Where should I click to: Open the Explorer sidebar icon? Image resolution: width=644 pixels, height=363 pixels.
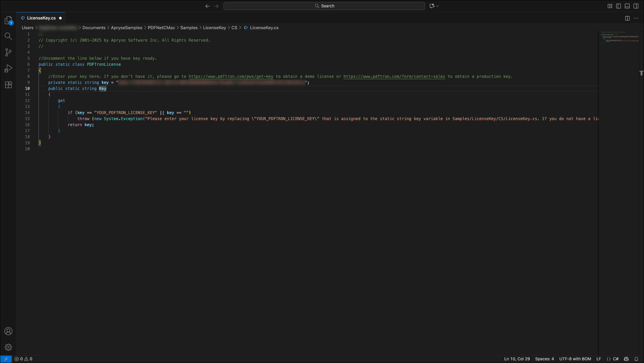[8, 20]
